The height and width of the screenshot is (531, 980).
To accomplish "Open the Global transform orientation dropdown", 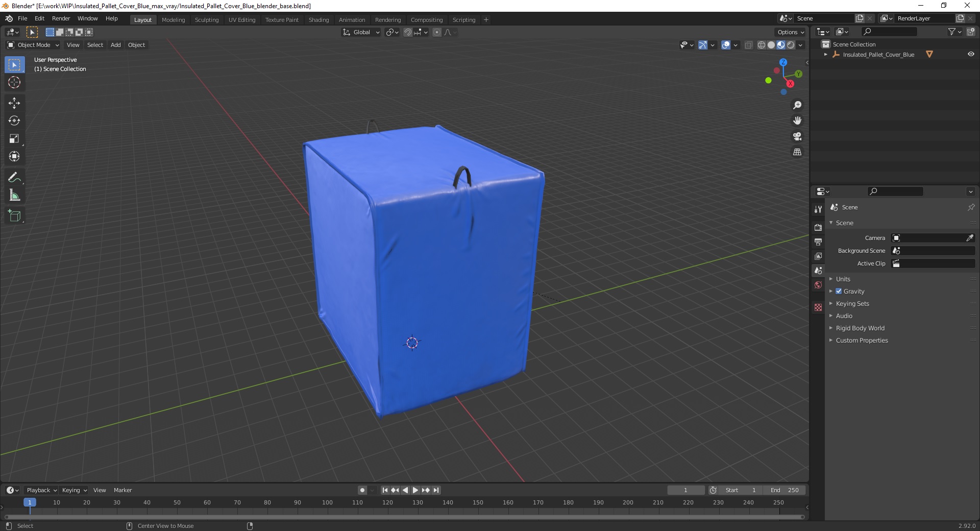I will pyautogui.click(x=361, y=32).
